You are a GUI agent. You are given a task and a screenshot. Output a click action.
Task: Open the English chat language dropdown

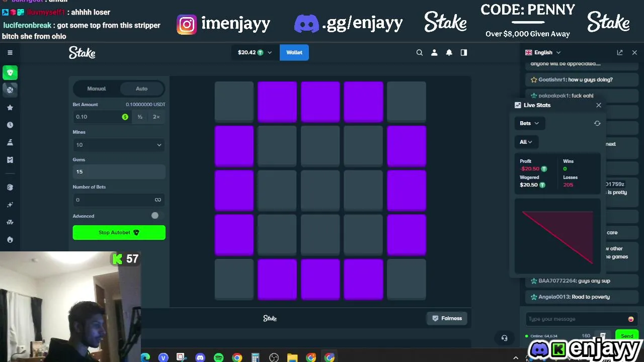(543, 52)
